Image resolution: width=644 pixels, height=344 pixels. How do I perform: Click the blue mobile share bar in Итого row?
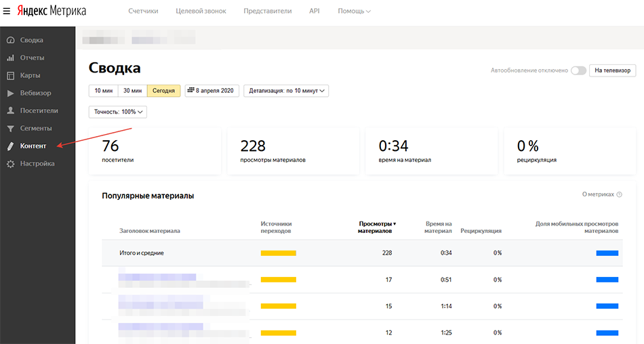[607, 253]
